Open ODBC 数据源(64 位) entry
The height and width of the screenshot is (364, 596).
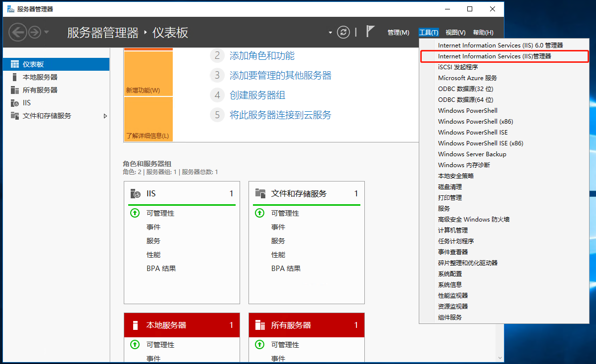504,99
